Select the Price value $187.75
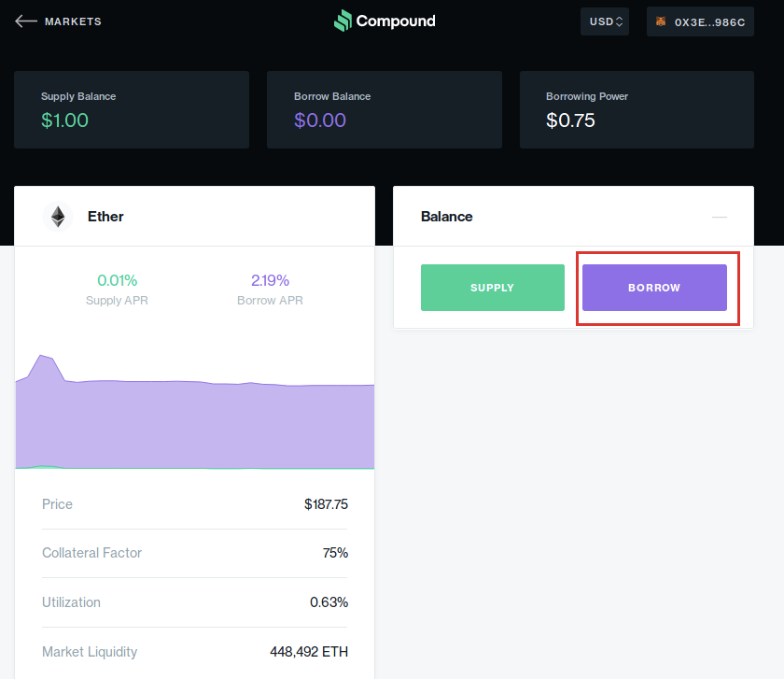The height and width of the screenshot is (679, 784). (326, 503)
